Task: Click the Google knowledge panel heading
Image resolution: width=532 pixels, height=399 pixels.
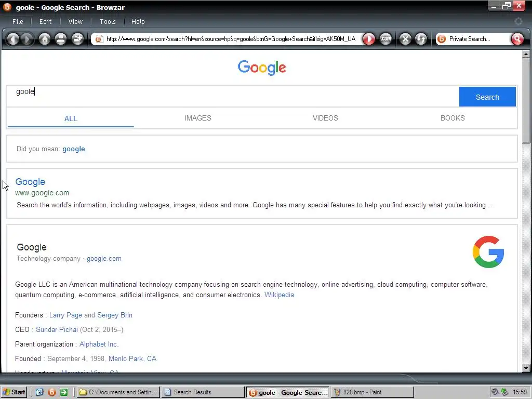Action: (x=32, y=247)
